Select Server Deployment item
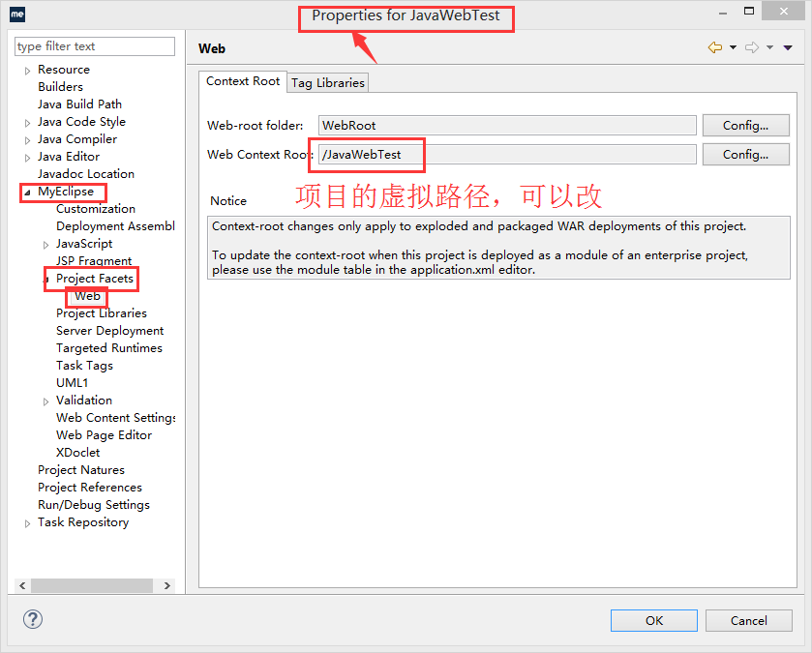Viewport: 812px width, 653px height. point(109,331)
